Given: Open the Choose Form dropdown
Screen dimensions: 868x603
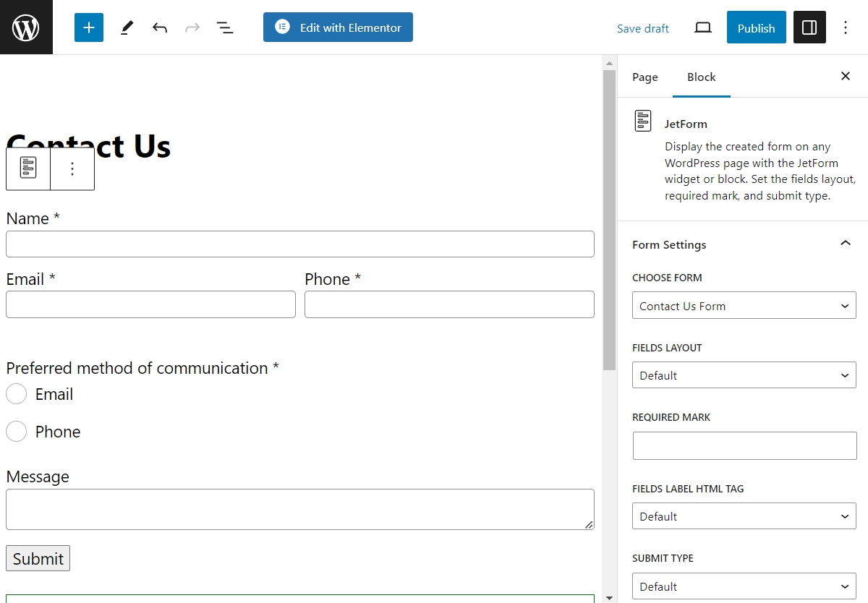Looking at the screenshot, I should coord(744,305).
